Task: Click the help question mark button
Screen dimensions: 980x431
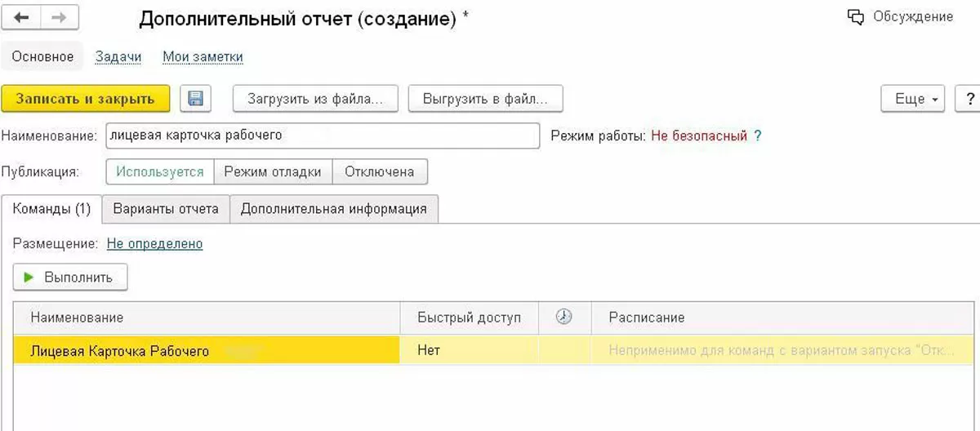Action: [971, 99]
